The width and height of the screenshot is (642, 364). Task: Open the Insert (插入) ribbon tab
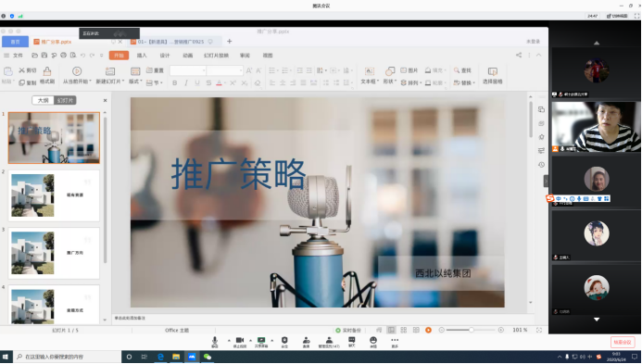coord(142,56)
